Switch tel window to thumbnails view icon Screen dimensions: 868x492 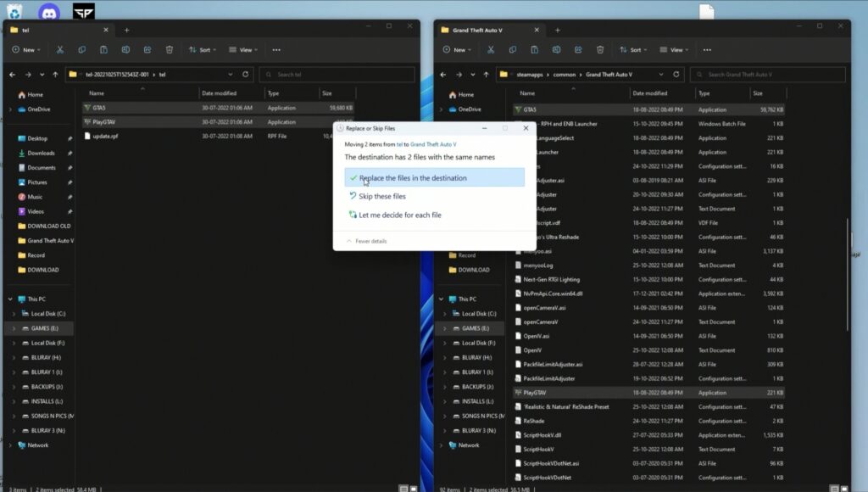tap(414, 489)
